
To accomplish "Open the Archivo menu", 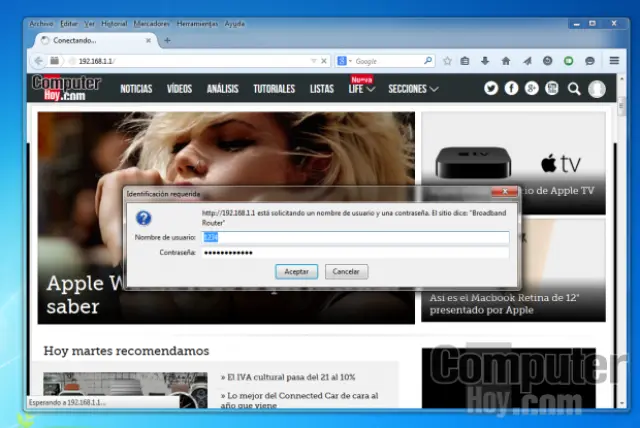I will point(42,22).
